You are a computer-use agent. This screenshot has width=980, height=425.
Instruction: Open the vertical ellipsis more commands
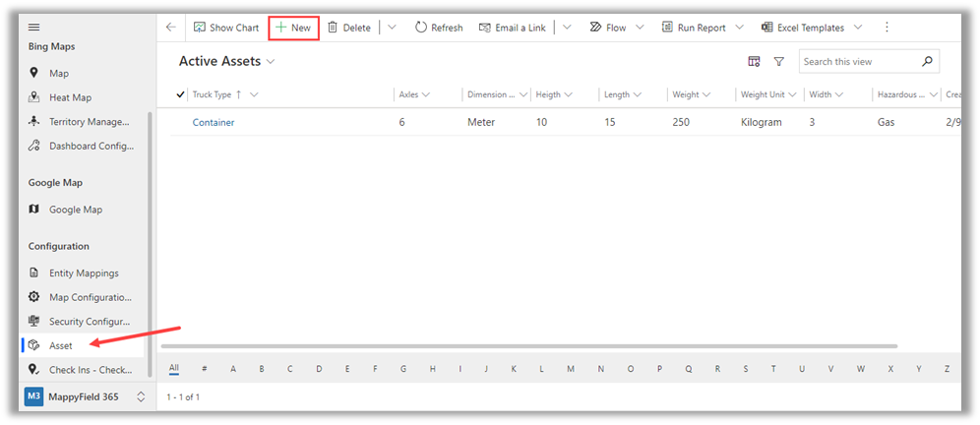point(887,28)
